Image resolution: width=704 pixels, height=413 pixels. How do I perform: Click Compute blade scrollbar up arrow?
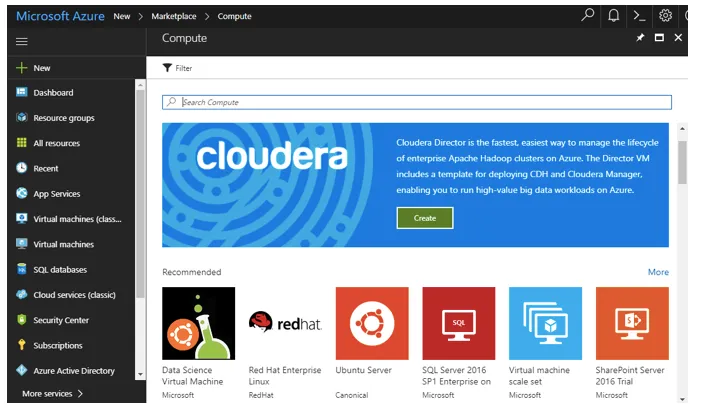[x=682, y=128]
